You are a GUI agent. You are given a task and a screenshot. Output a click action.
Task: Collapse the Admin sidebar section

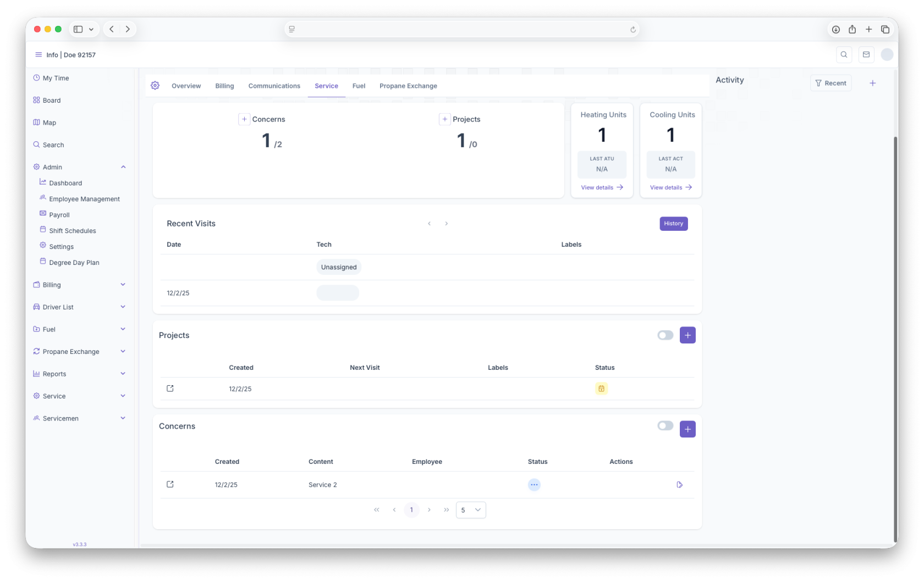[x=123, y=167]
